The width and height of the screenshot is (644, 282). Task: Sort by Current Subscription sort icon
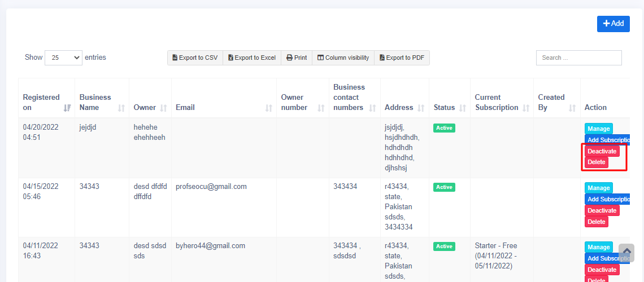click(x=526, y=108)
